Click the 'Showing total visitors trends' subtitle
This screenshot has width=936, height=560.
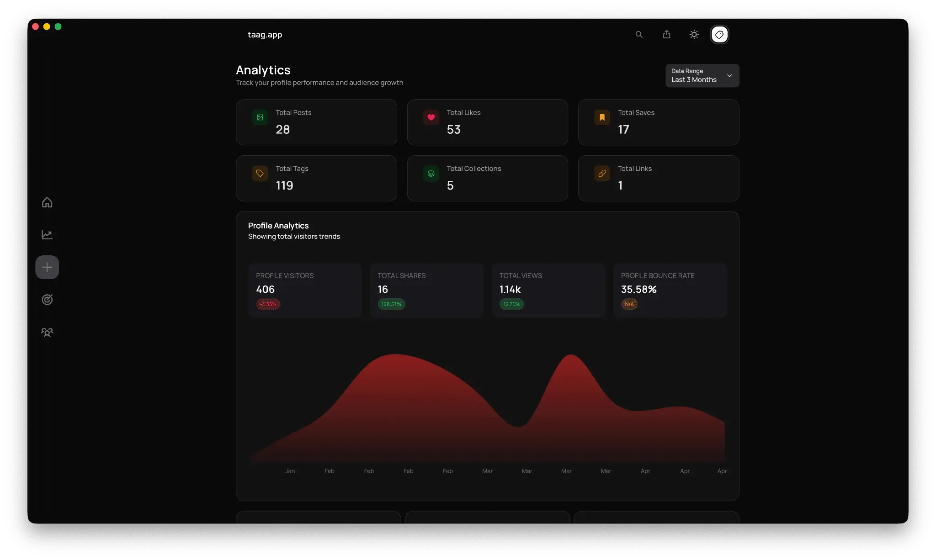tap(294, 237)
